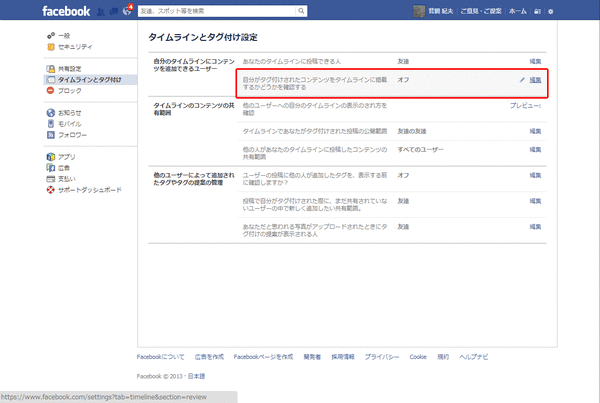Go to ホーム in the header

[x=517, y=11]
